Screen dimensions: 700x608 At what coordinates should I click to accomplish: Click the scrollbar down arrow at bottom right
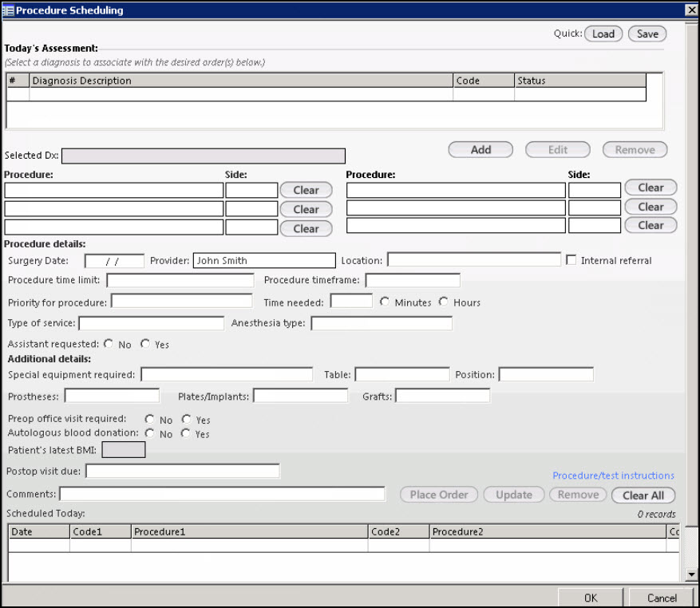click(691, 574)
